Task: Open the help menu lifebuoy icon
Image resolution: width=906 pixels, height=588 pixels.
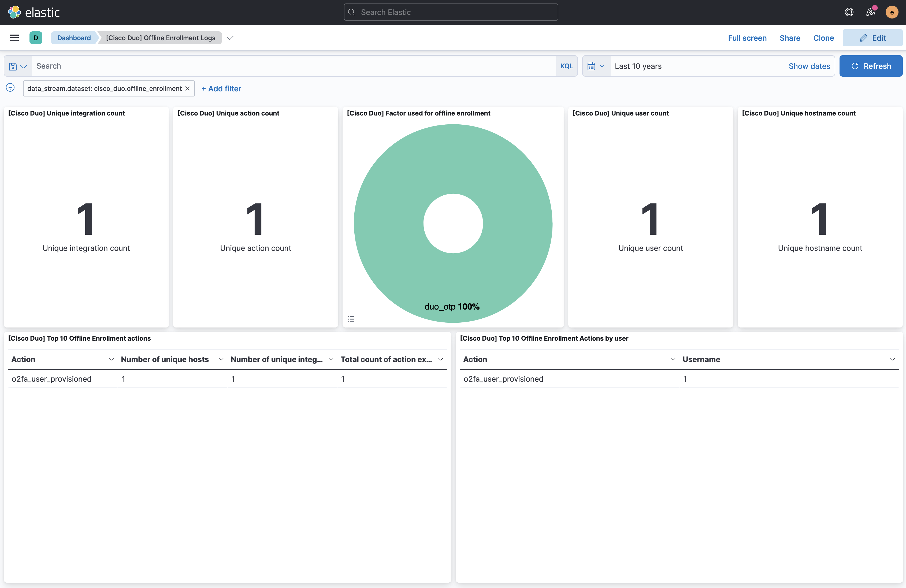Action: [849, 12]
